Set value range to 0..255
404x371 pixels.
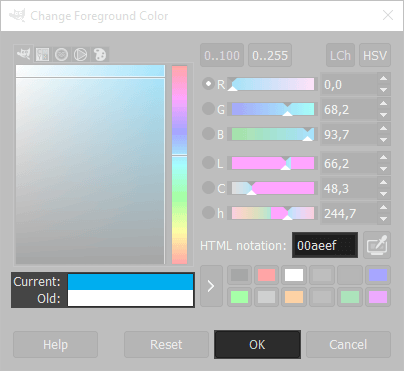(270, 55)
